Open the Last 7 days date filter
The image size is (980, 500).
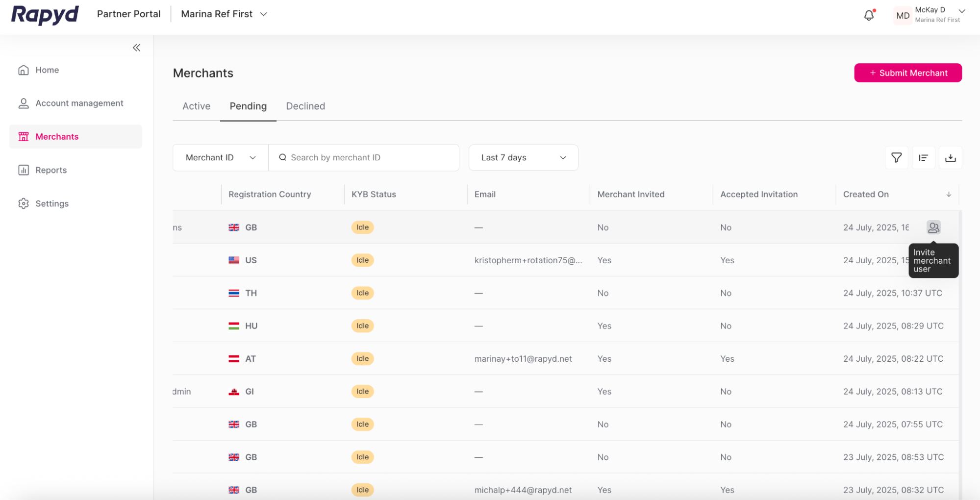523,157
